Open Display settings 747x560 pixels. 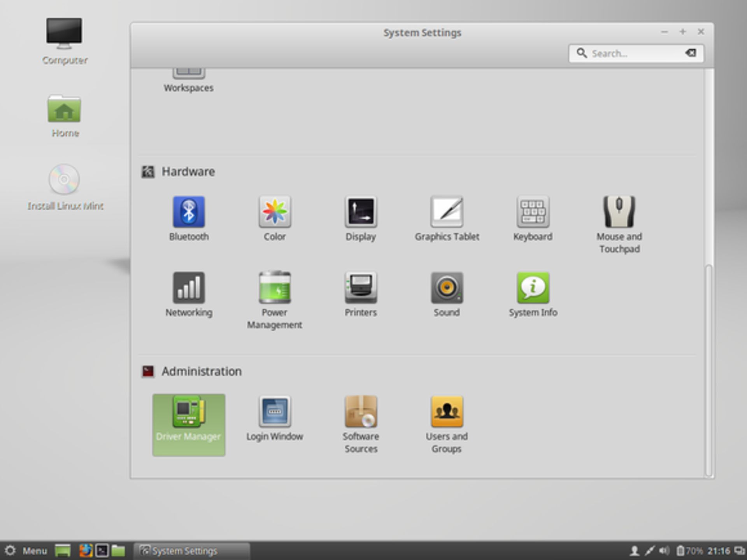(361, 219)
